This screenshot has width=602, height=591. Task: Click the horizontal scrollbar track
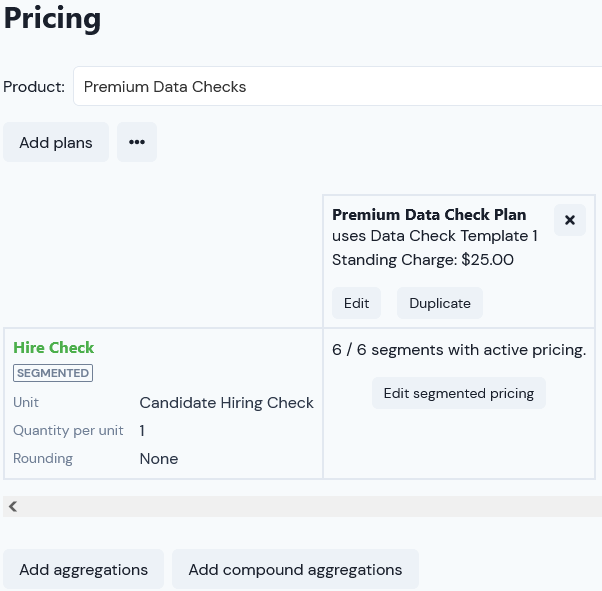click(x=307, y=507)
